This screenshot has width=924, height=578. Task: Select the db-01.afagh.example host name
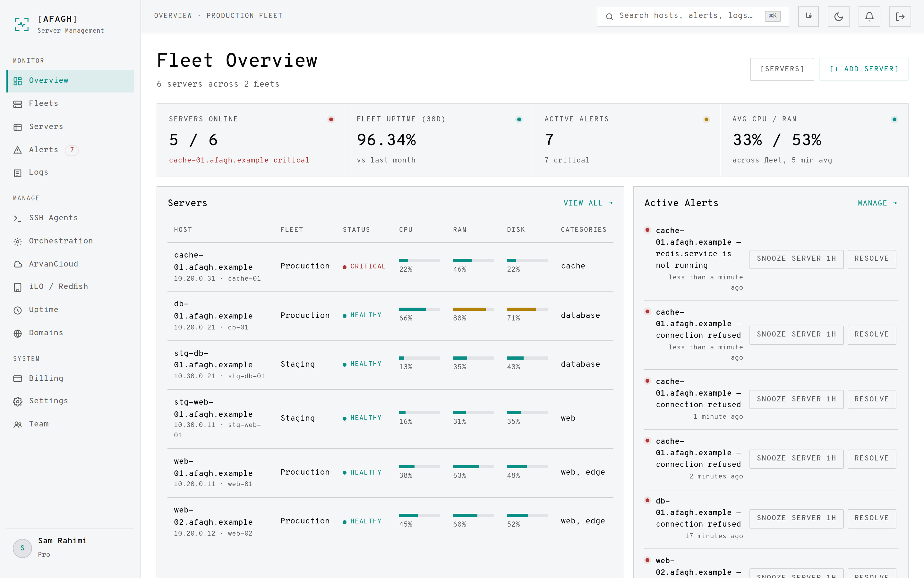tap(213, 310)
